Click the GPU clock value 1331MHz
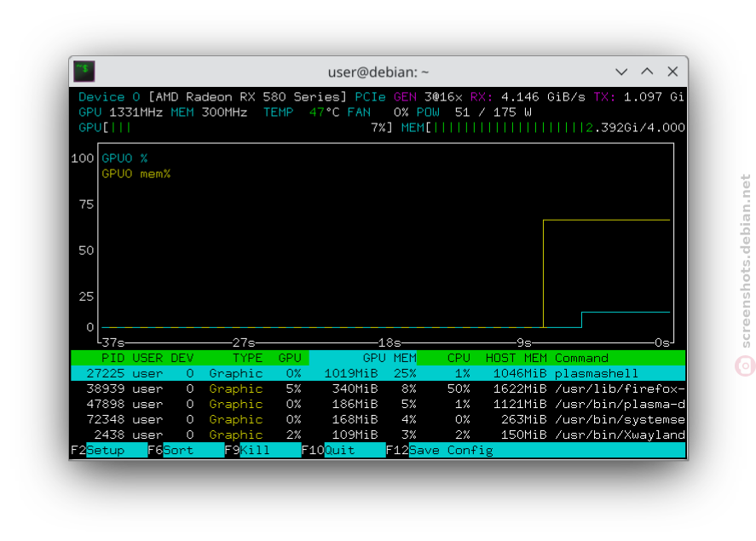756x541 pixels. coord(136,112)
